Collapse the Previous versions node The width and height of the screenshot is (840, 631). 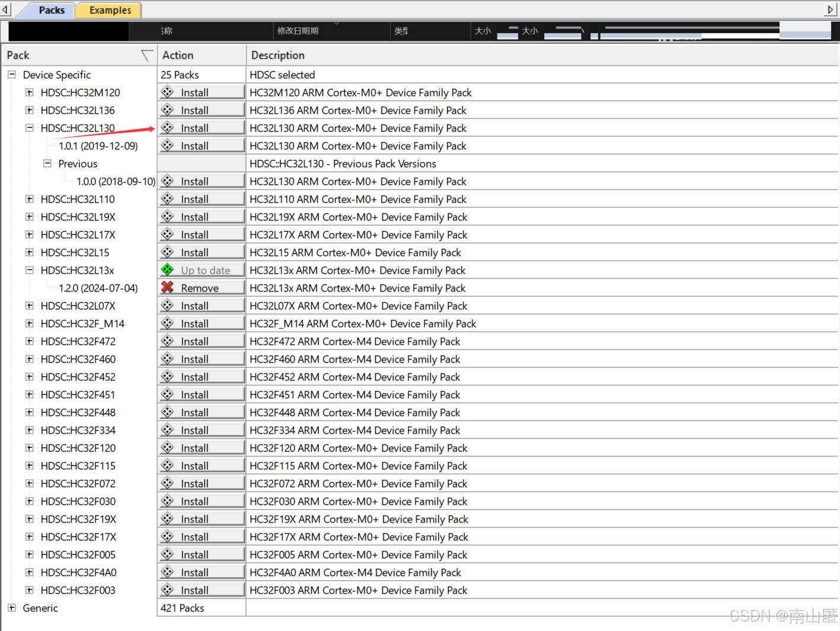point(47,164)
